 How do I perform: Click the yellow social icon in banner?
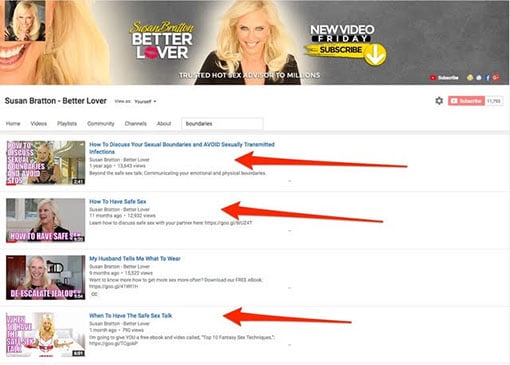coord(470,78)
